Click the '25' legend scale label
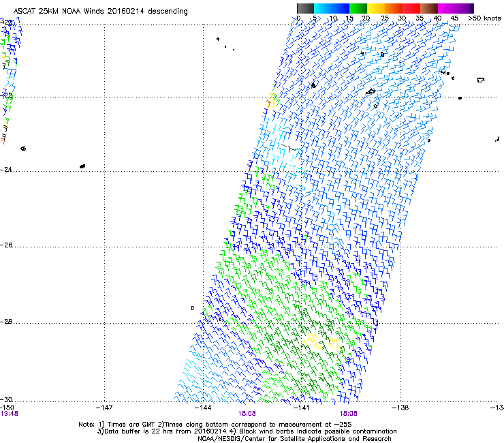 click(385, 18)
